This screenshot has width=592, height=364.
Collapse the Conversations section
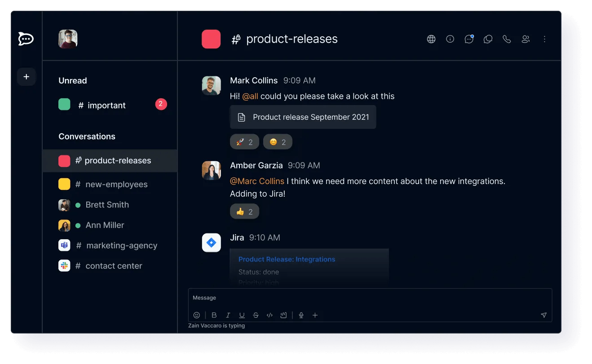[87, 136]
